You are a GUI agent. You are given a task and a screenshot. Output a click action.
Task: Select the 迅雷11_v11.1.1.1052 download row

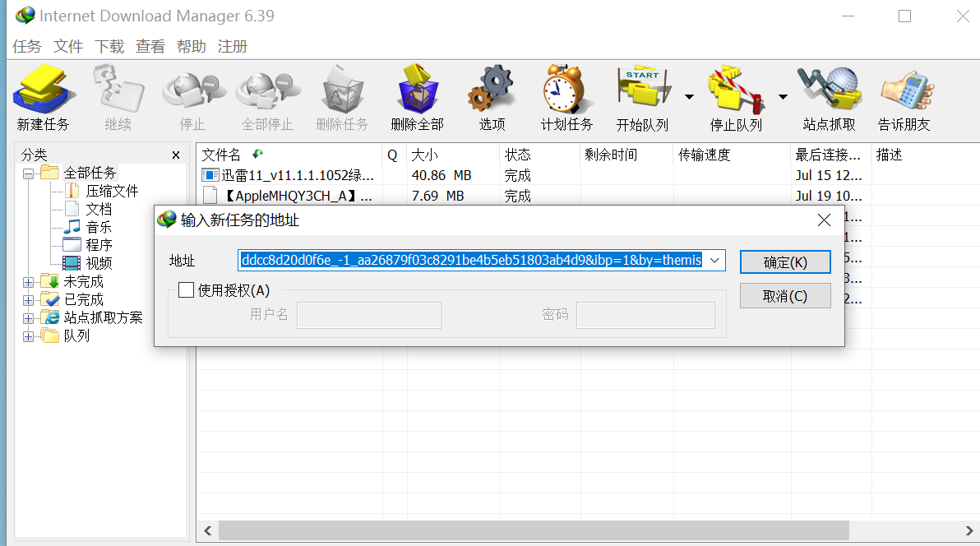coord(588,175)
